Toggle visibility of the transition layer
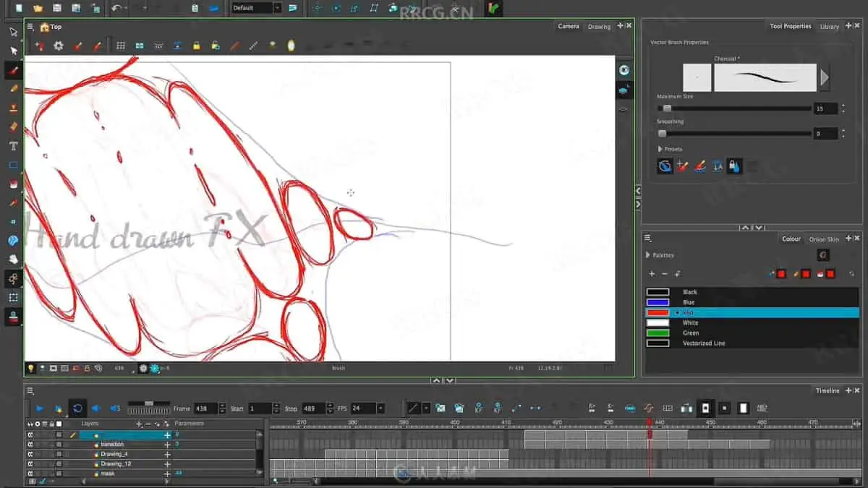This screenshot has height=488, width=868. pos(30,445)
